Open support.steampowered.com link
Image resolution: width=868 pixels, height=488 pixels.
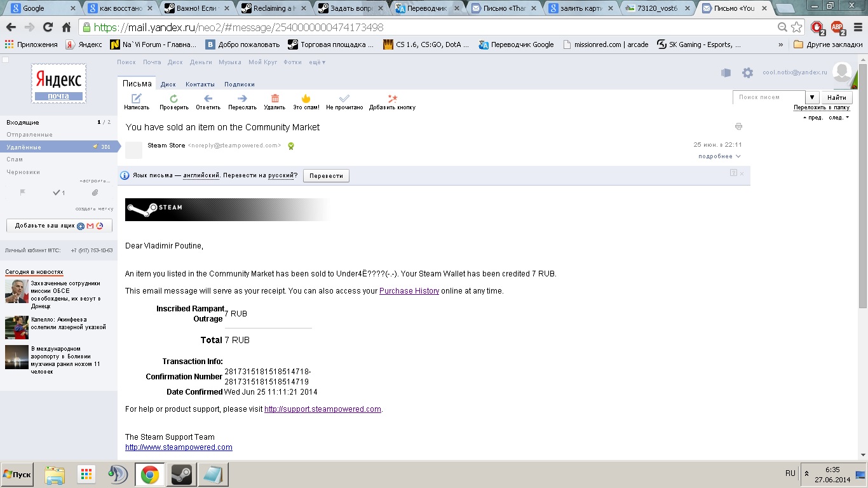pyautogui.click(x=323, y=409)
